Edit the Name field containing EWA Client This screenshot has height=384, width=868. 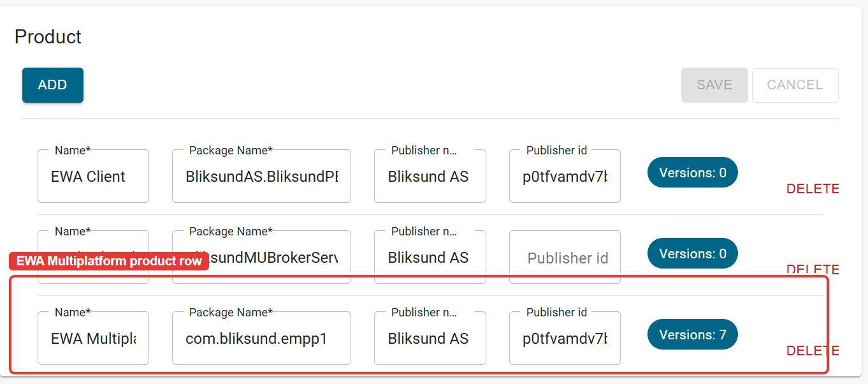93,176
